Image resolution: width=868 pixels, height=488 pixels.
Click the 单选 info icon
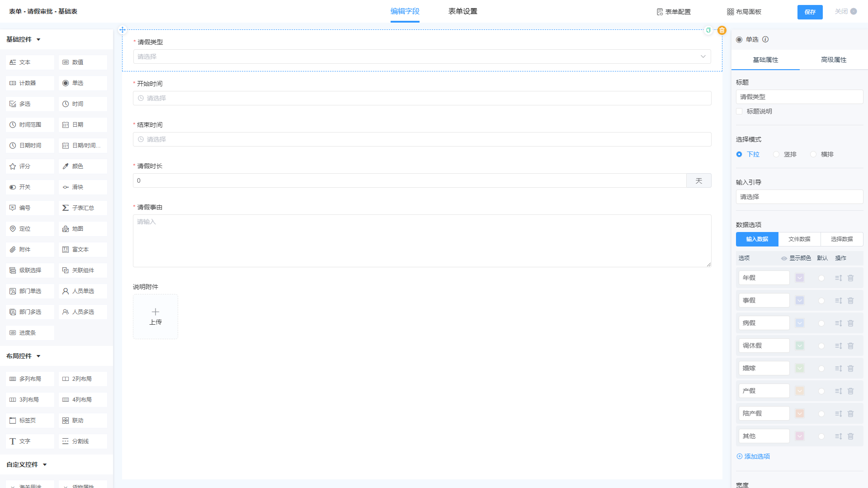(765, 39)
